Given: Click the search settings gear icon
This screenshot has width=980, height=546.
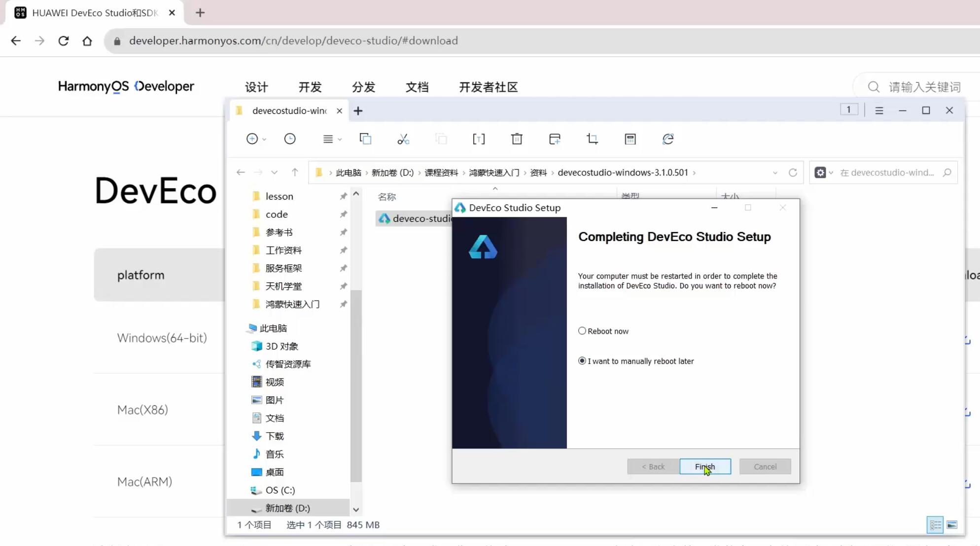Looking at the screenshot, I should (x=820, y=172).
